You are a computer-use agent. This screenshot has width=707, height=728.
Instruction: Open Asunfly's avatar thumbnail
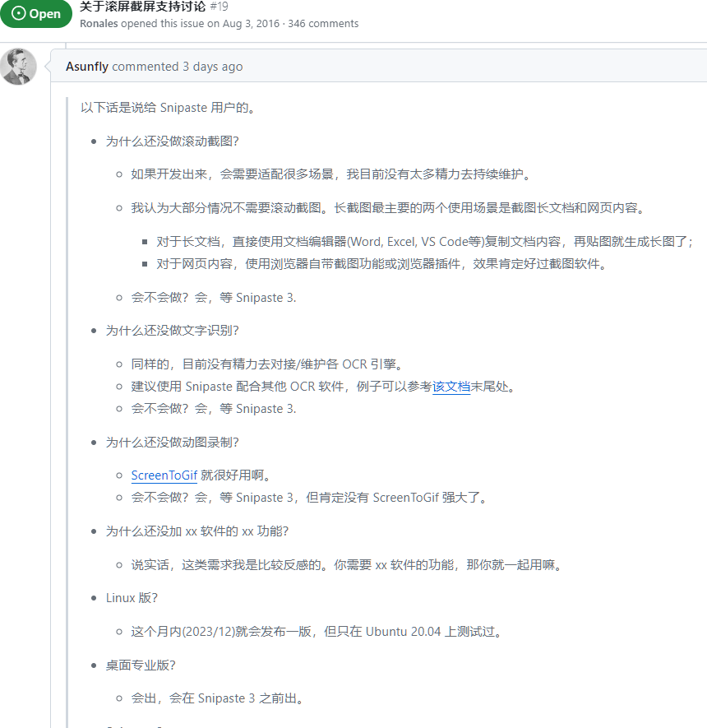coord(18,67)
